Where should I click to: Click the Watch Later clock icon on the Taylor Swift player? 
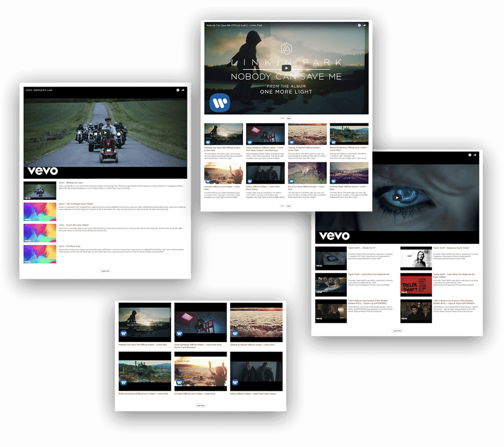pos(470,155)
